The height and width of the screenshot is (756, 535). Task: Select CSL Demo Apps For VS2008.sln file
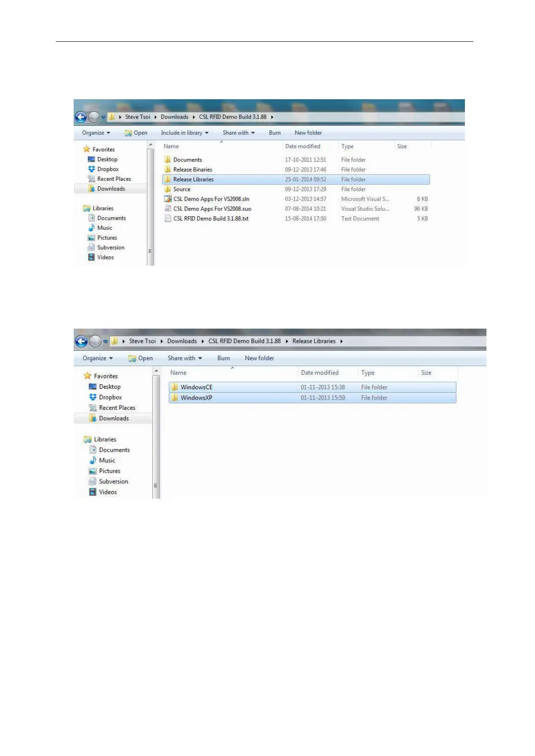[296, 199]
